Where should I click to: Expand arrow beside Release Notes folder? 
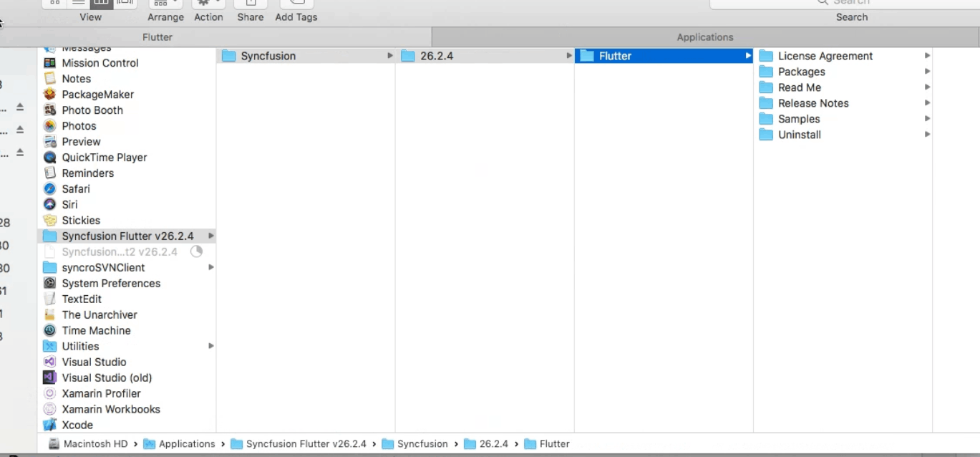point(927,103)
